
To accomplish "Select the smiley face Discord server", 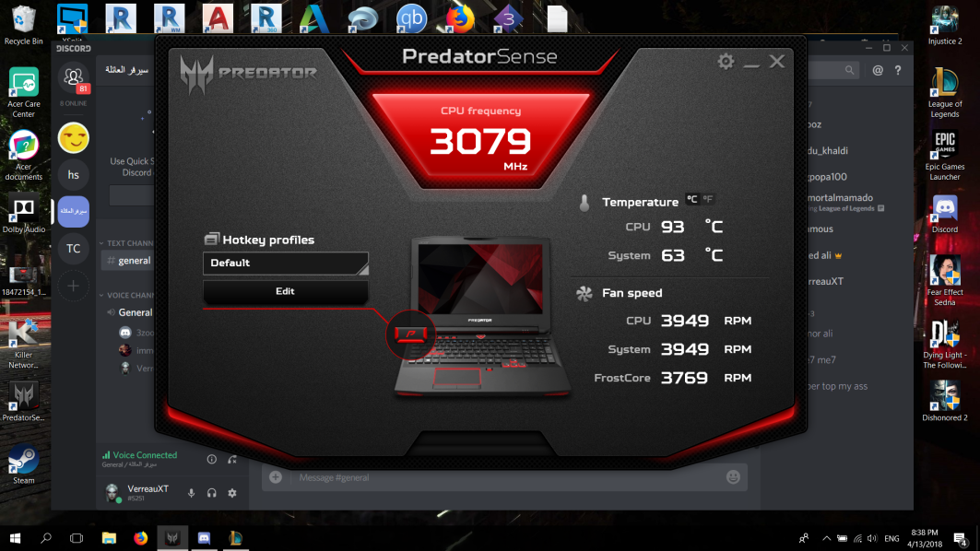I will [x=73, y=138].
